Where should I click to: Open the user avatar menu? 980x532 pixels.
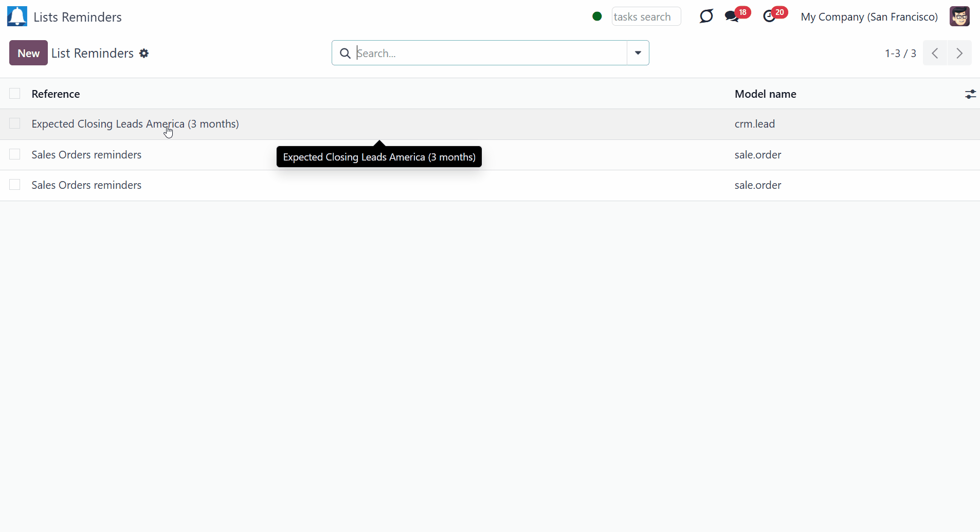(x=959, y=16)
